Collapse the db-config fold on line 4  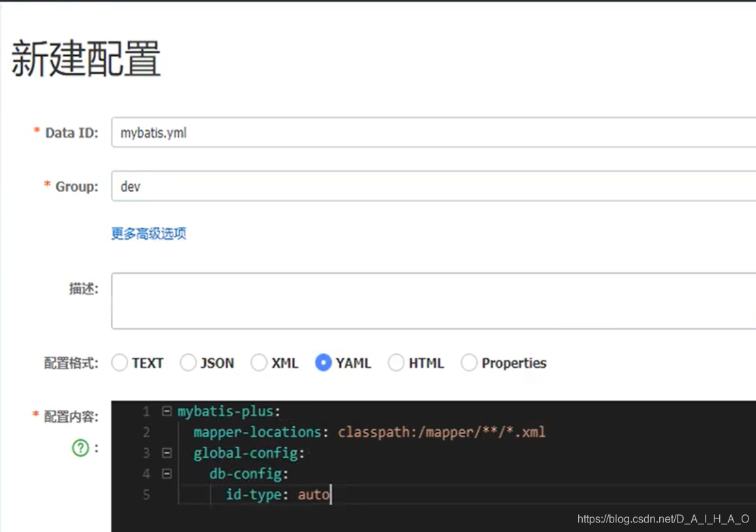(167, 473)
